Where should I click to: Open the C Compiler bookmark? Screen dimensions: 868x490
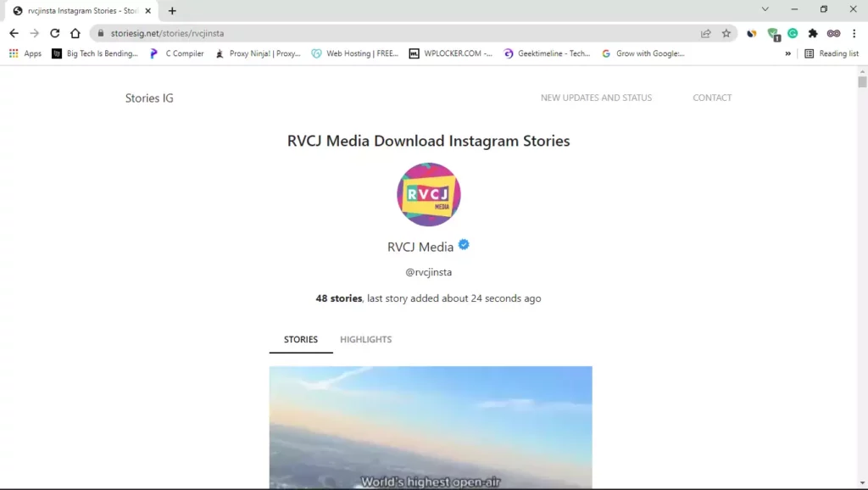click(x=176, y=53)
